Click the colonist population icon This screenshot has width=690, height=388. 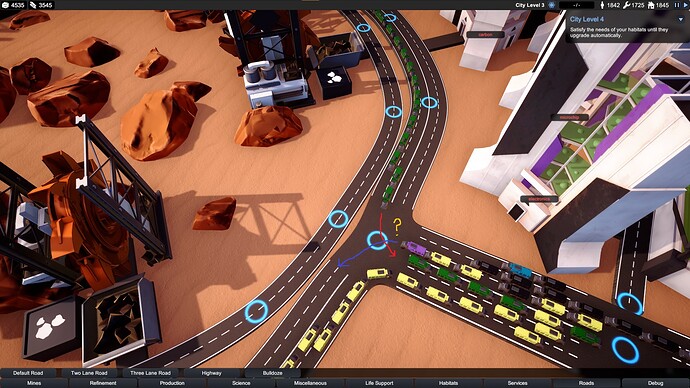pos(602,5)
